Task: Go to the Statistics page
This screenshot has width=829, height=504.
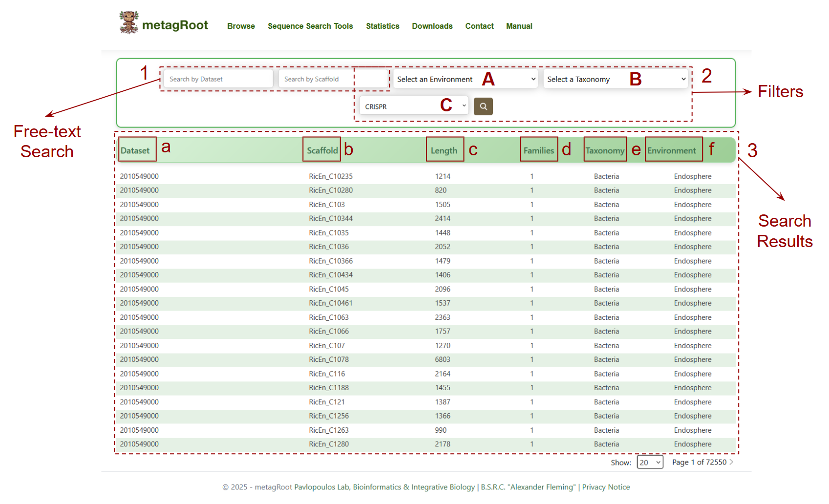Action: [x=383, y=26]
